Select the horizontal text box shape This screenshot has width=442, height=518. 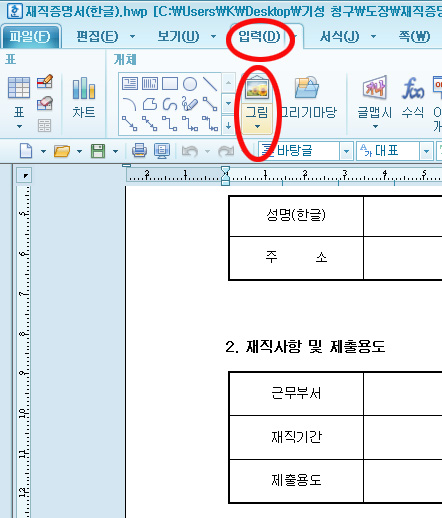130,84
